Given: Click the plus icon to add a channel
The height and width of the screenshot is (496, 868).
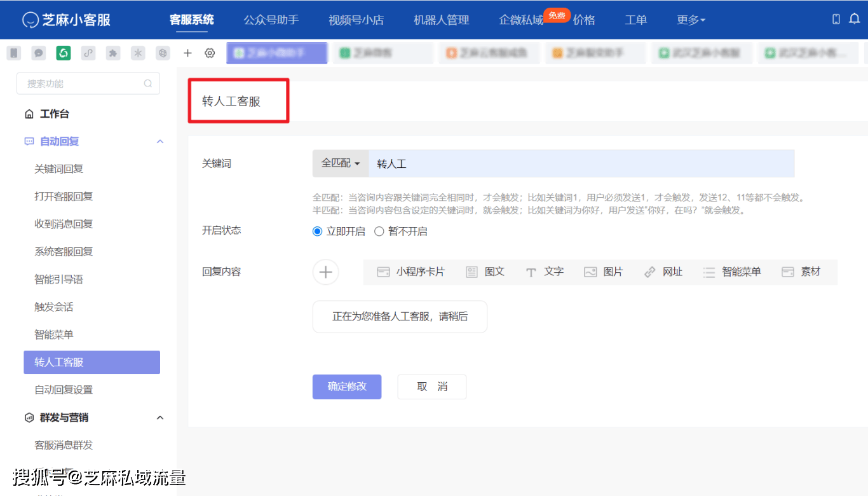Looking at the screenshot, I should click(x=187, y=53).
